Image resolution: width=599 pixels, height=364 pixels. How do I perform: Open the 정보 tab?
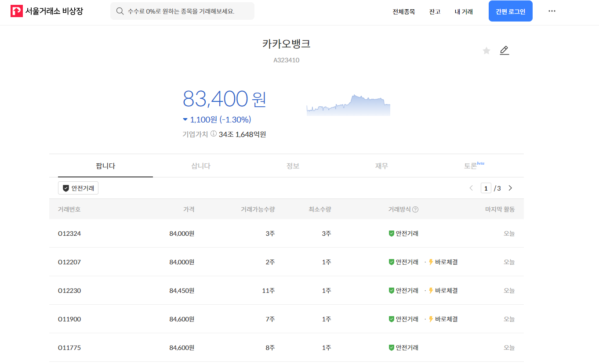[293, 166]
